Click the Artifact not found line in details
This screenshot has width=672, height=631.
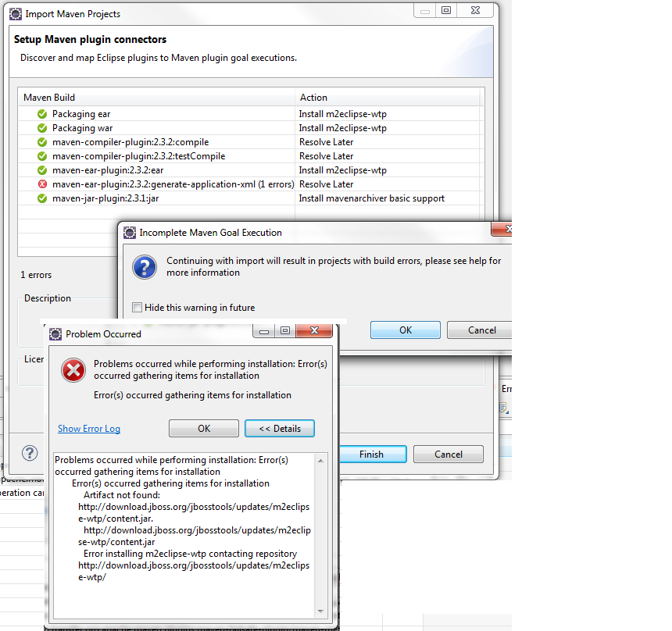122,495
